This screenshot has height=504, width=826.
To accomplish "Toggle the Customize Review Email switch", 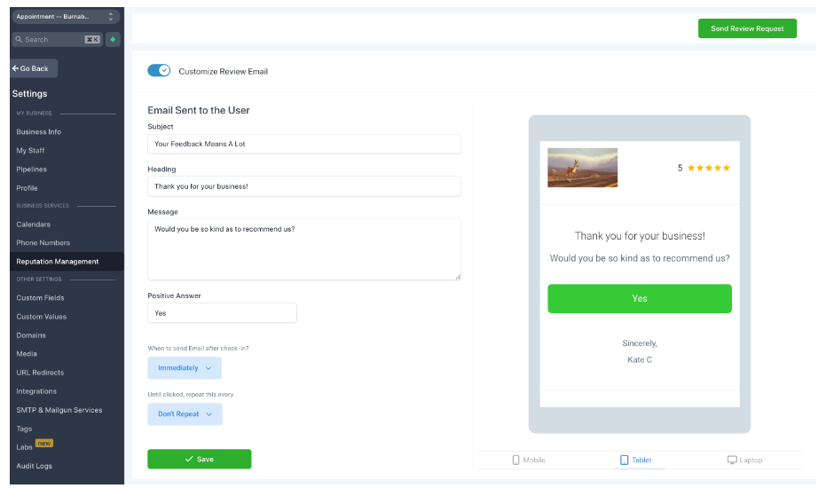I will (x=159, y=71).
